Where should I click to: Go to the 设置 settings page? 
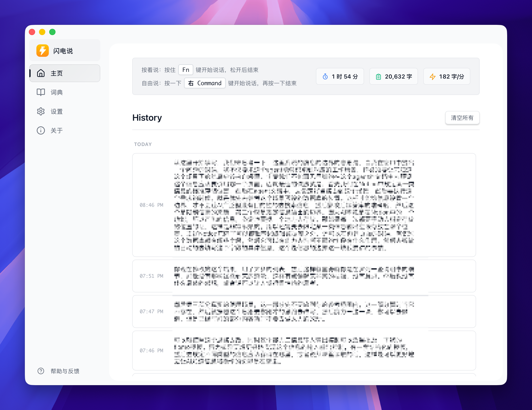(x=57, y=111)
